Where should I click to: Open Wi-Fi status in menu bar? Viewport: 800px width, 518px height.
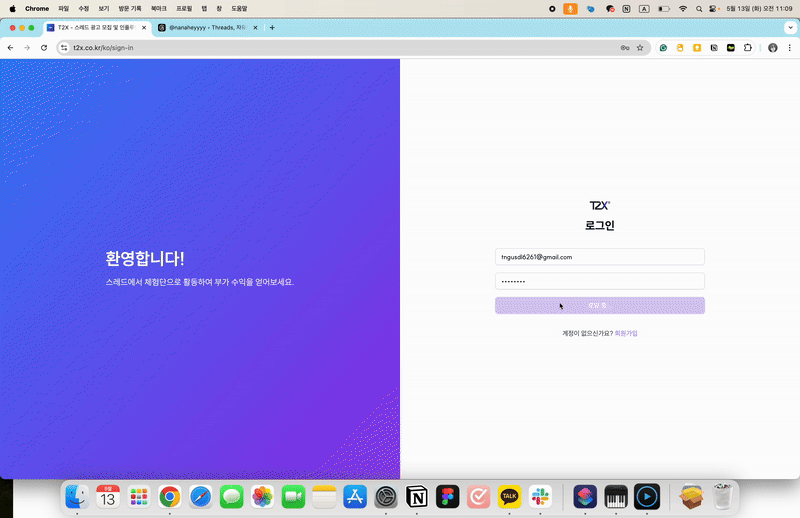pos(683,9)
